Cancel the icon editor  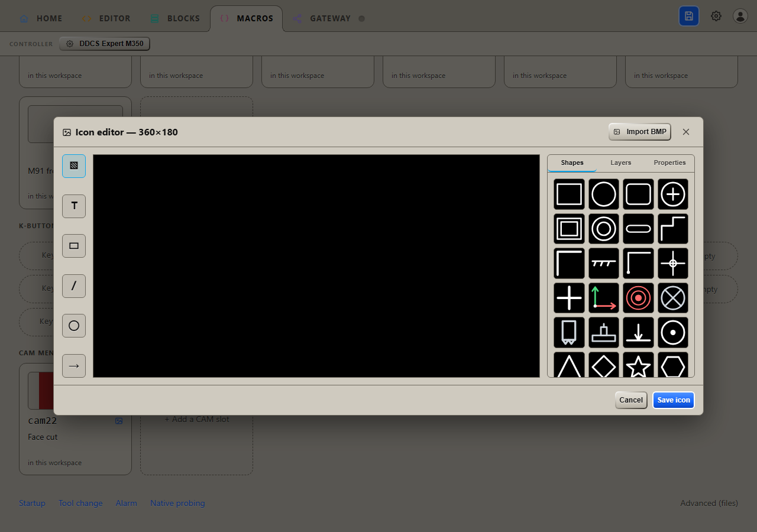(631, 400)
